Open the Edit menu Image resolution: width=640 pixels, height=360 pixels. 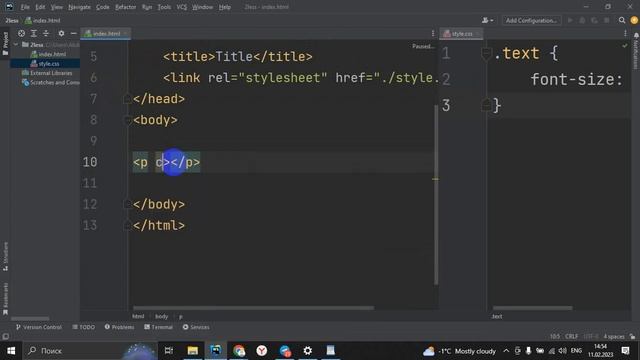pos(40,7)
